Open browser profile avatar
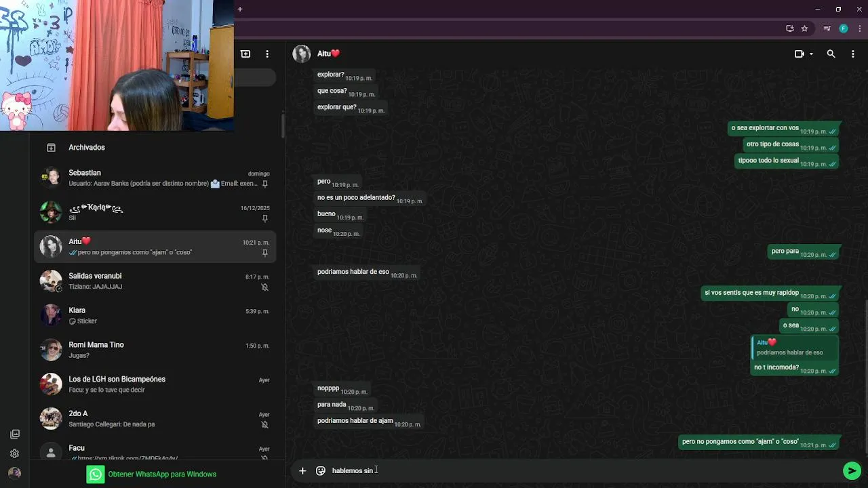868x488 pixels. tap(844, 28)
